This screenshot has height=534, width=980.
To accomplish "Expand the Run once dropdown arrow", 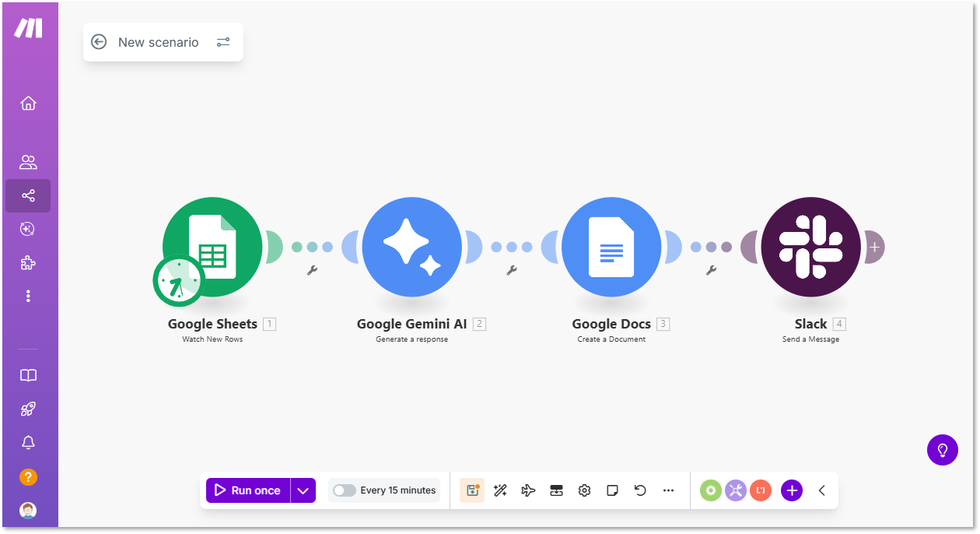I will click(303, 490).
